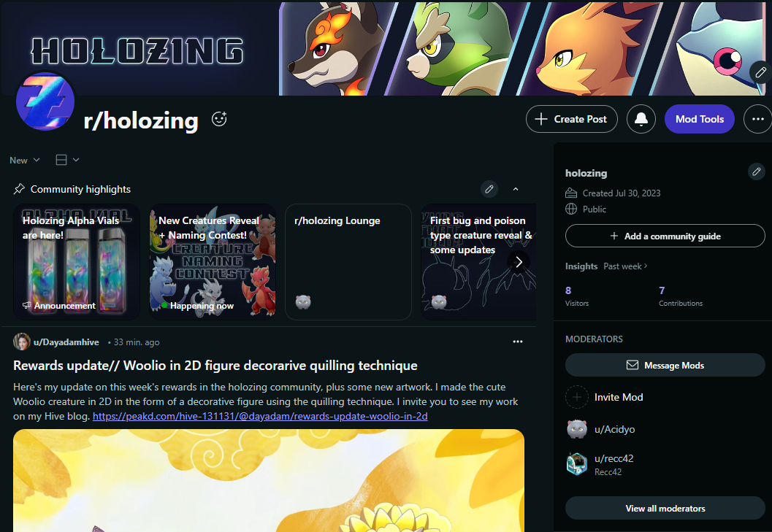Open the Holozing Alpha Vials highlight card

coord(77,262)
